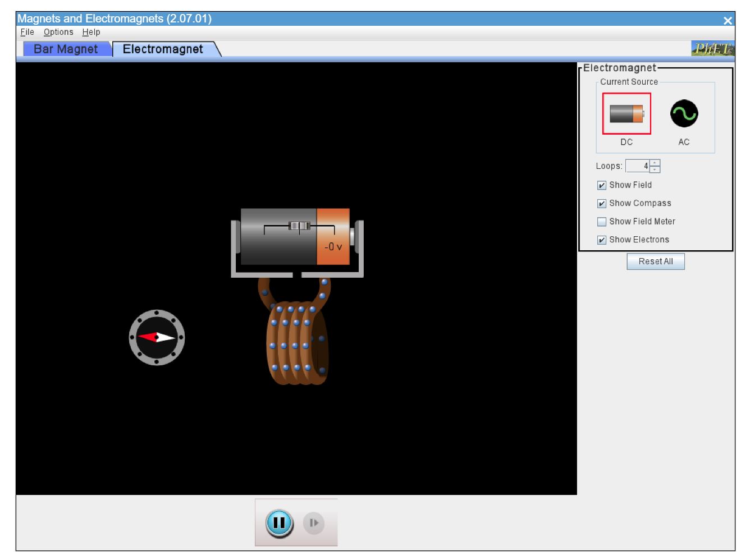Click the compass in the play area
Screen dimensions: 750x560
click(156, 338)
